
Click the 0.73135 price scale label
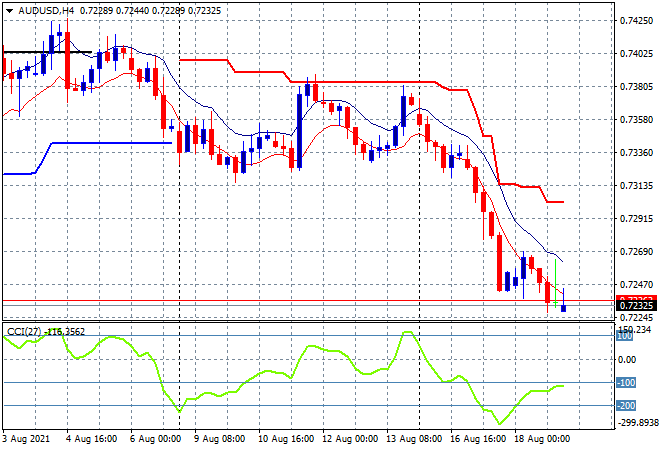(x=636, y=185)
